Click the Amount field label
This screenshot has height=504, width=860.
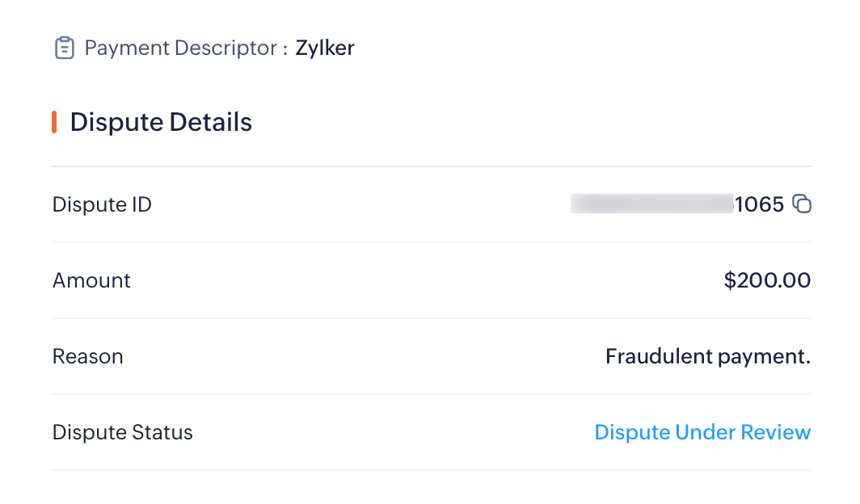[91, 280]
